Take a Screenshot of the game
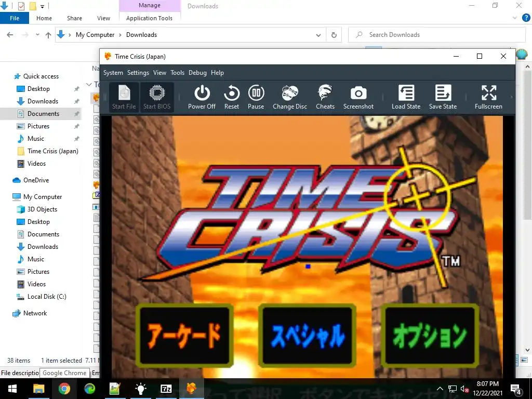The image size is (532, 399). [358, 97]
